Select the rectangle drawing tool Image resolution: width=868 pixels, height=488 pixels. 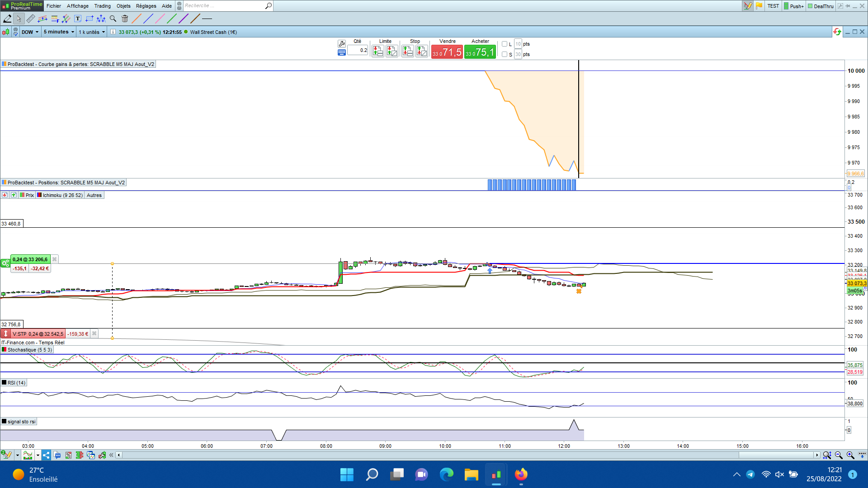coord(90,19)
